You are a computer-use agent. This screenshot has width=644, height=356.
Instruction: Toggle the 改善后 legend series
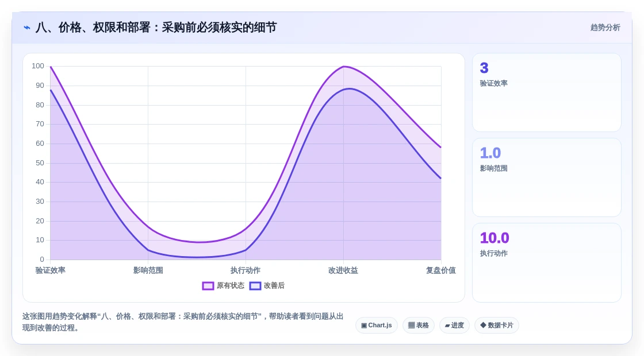point(267,285)
